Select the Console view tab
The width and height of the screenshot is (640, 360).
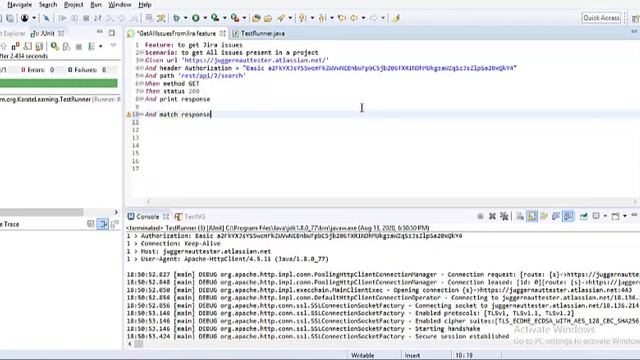147,217
